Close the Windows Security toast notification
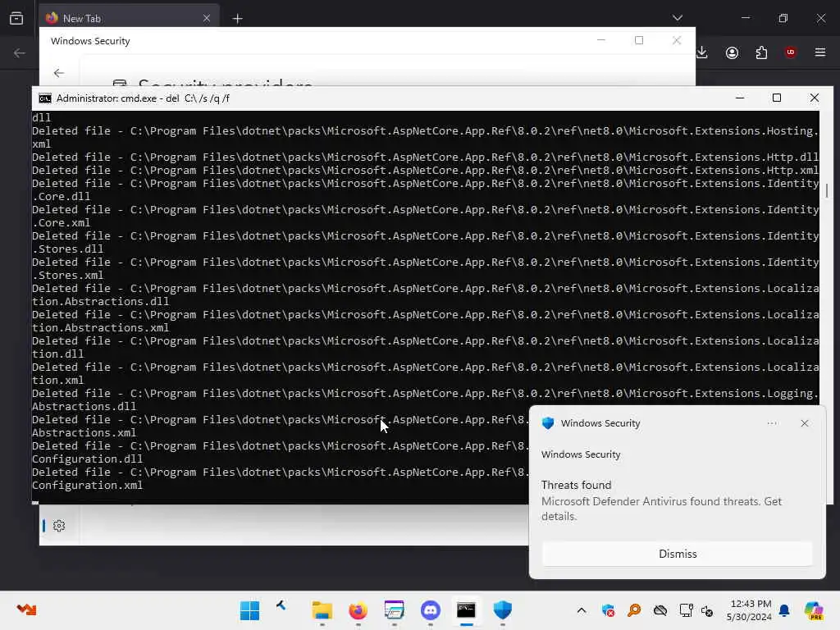This screenshot has height=630, width=840. coord(804,423)
